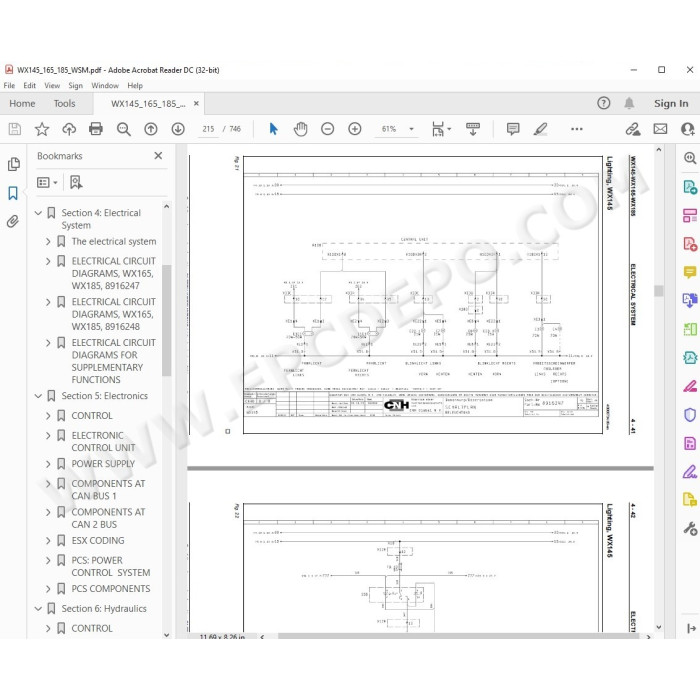Select the highlight pen tool
This screenshot has height=700, width=700.
(x=540, y=129)
